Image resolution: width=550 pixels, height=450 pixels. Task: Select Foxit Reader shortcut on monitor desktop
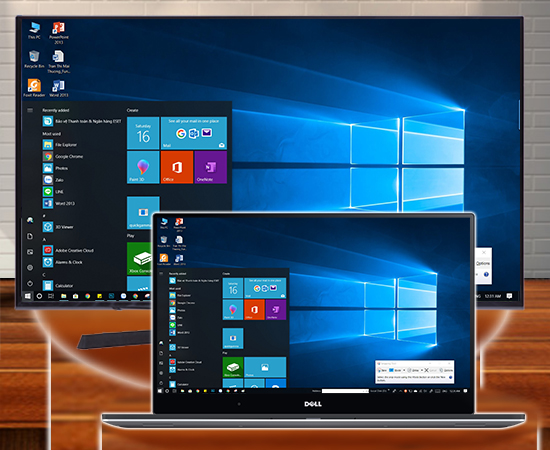tap(34, 88)
